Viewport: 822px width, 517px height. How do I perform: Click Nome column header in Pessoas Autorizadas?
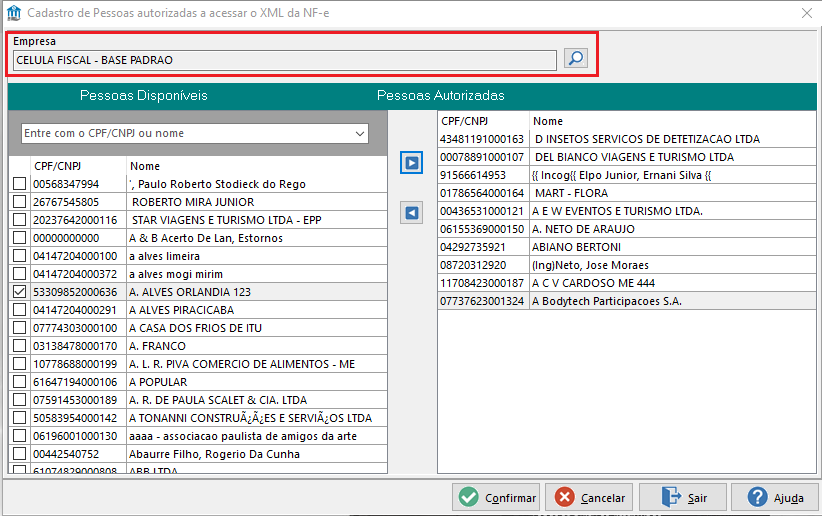[x=548, y=121]
